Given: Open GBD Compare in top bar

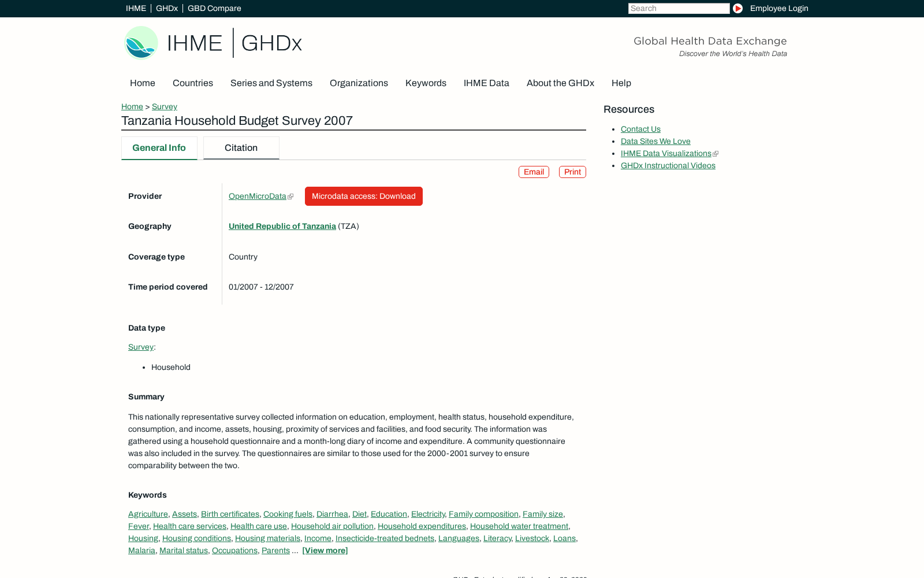Looking at the screenshot, I should [x=214, y=8].
